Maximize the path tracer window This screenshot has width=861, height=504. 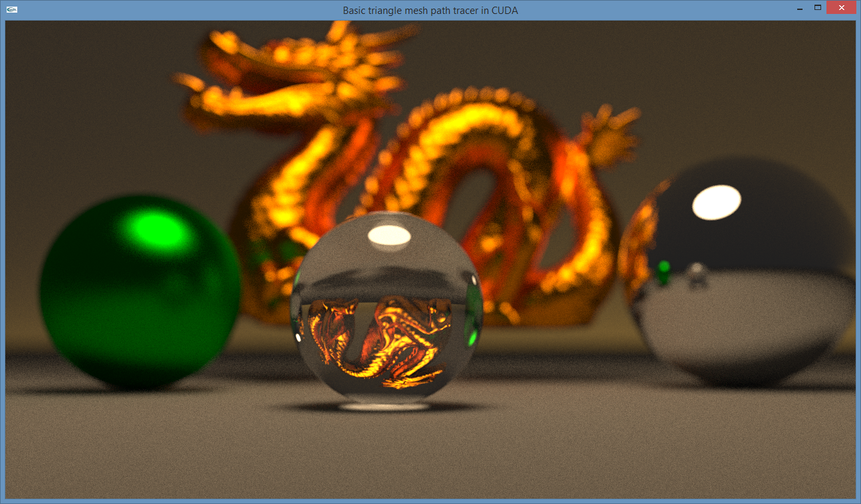coord(818,8)
